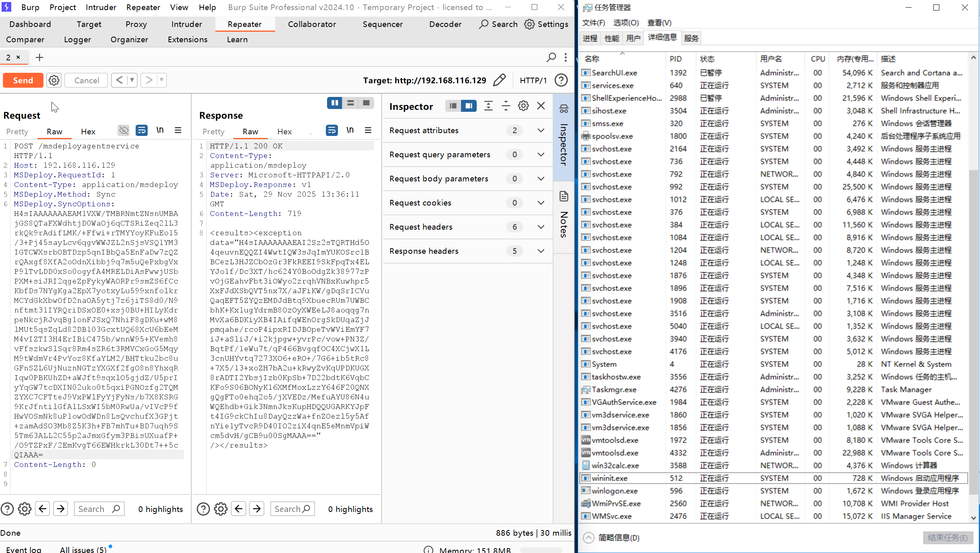
Task: Click Inspector collapse all sections icon
Action: pyautogui.click(x=506, y=106)
